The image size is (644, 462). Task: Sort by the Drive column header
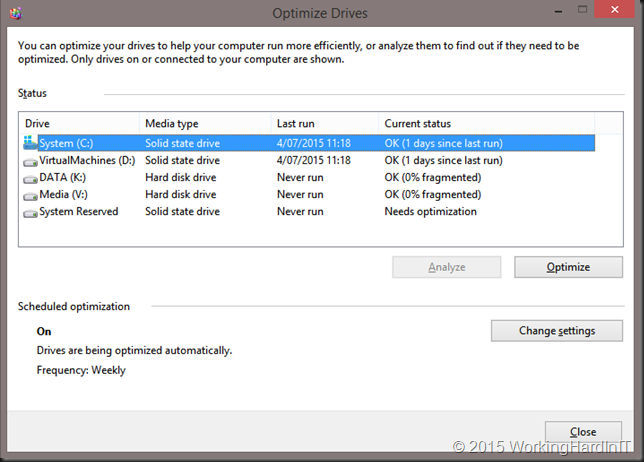79,124
